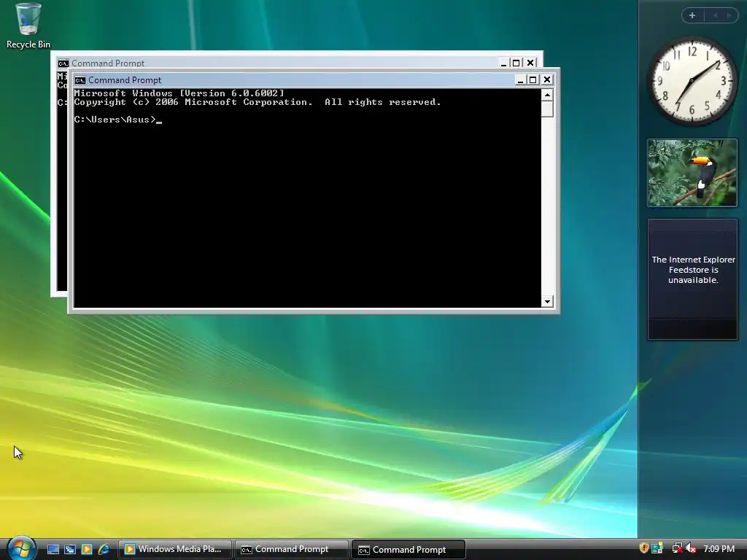Click the Copyright 2006 Microsoft Corporation line
The width and height of the screenshot is (747, 560).
258,102
